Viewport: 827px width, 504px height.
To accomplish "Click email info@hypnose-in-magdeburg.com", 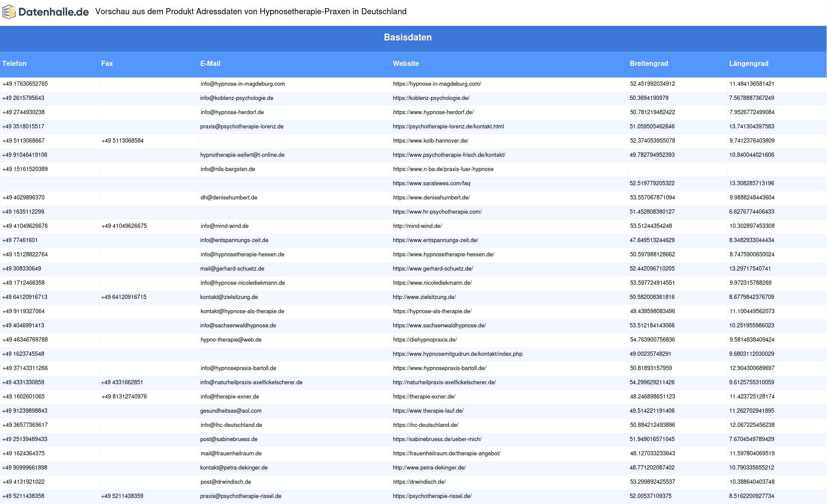I will 243,84.
